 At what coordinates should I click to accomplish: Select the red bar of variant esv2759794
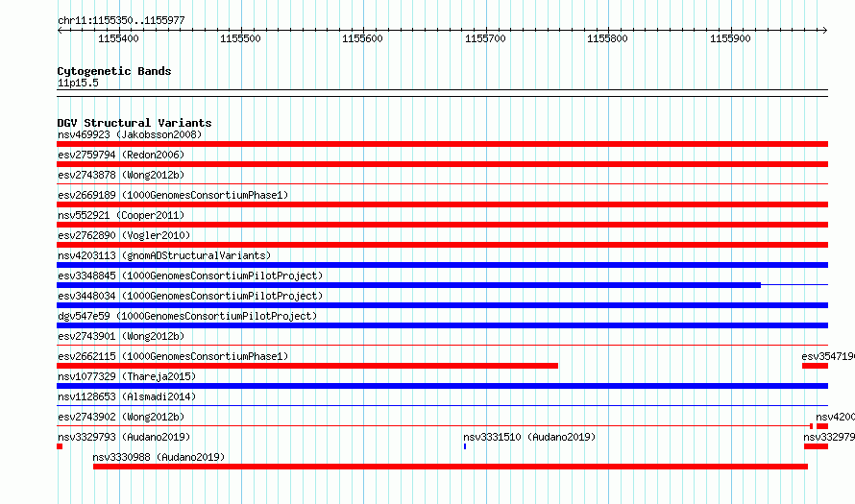point(442,164)
